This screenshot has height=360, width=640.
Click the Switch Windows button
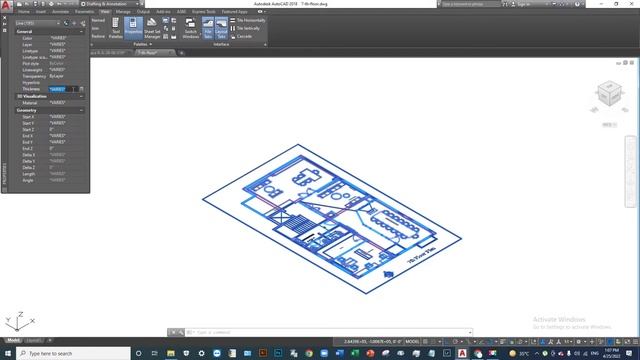coord(190,28)
